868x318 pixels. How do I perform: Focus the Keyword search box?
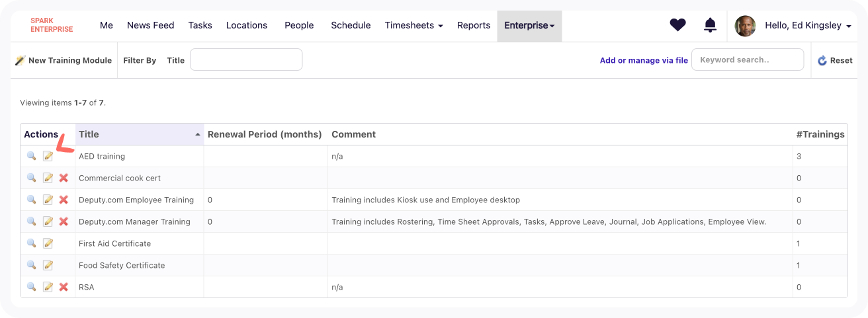click(x=748, y=60)
